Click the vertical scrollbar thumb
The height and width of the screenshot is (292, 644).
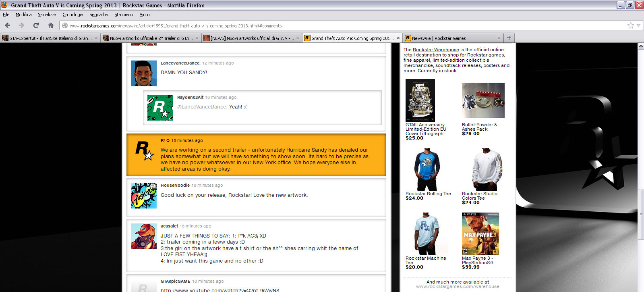tap(641, 214)
